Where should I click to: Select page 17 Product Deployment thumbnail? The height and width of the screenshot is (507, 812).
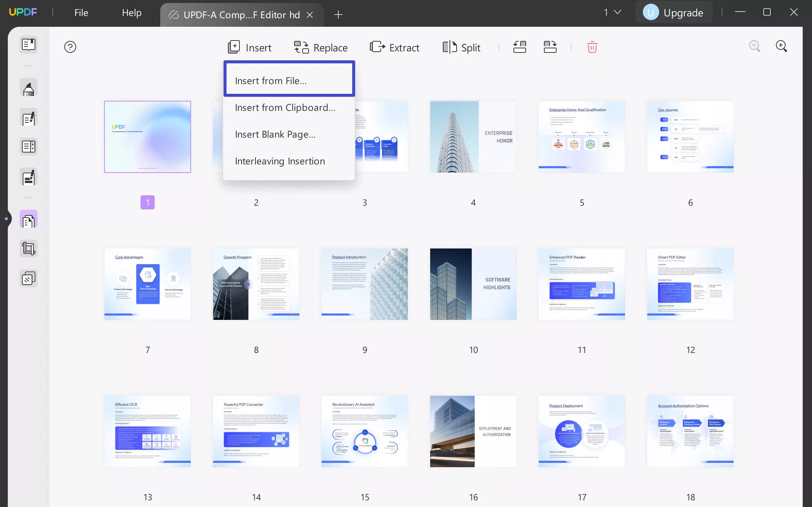point(581,431)
